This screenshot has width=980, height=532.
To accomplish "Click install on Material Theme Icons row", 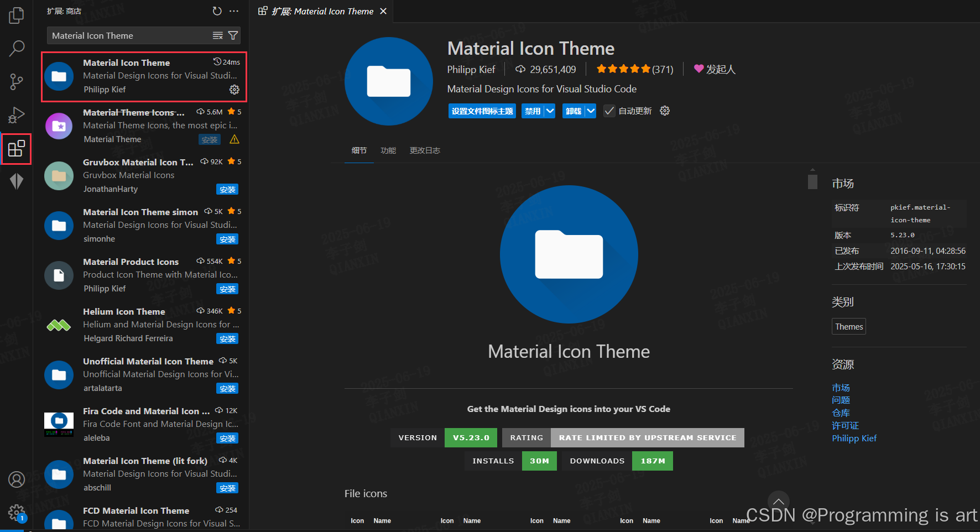I will click(210, 140).
